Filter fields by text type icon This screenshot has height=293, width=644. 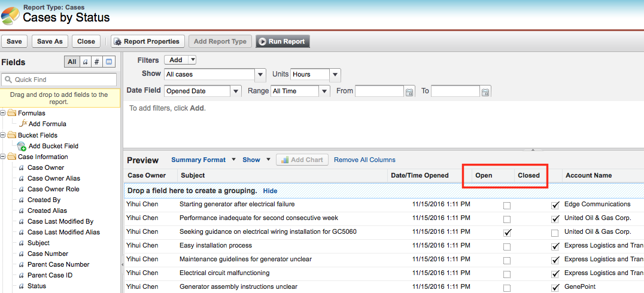(85, 62)
